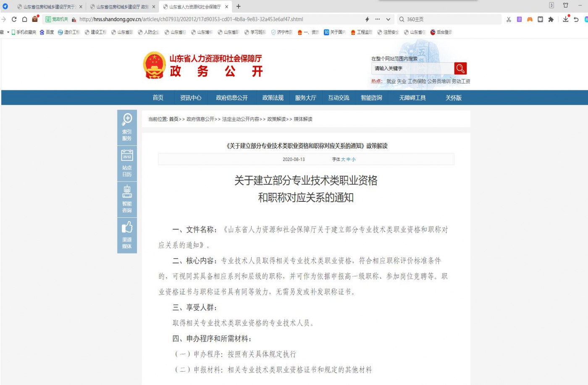Viewport: 588px width, 385px height.
Task: Open the 索引服务 sidebar icon
Action: pos(127,127)
